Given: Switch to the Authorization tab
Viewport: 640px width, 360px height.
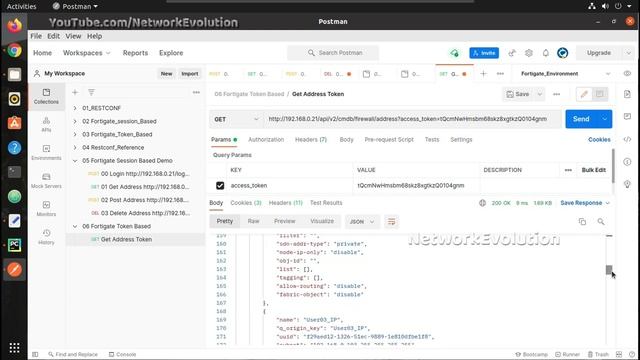Looking at the screenshot, I should [x=266, y=140].
